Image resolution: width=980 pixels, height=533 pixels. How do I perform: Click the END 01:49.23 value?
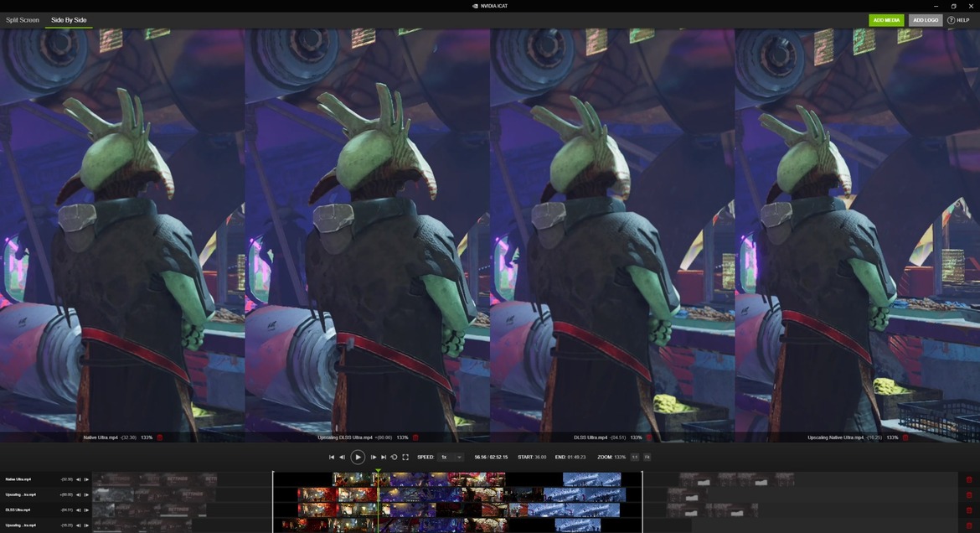[x=575, y=458]
